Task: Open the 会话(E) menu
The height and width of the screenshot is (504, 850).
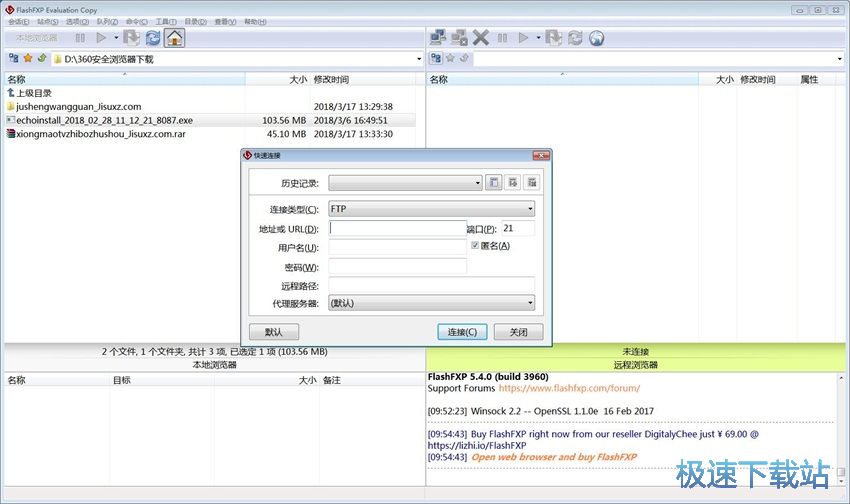Action: tap(19, 22)
